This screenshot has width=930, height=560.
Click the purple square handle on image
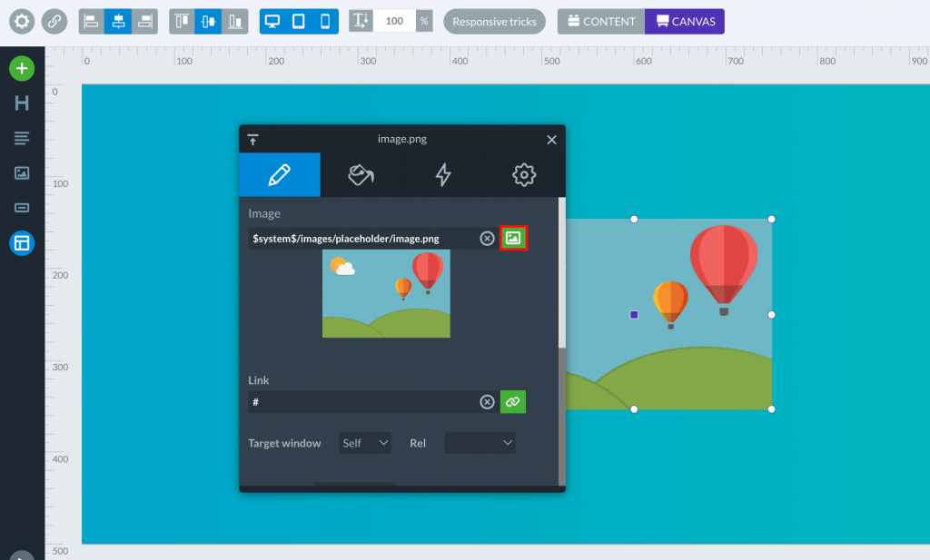pyautogui.click(x=634, y=315)
